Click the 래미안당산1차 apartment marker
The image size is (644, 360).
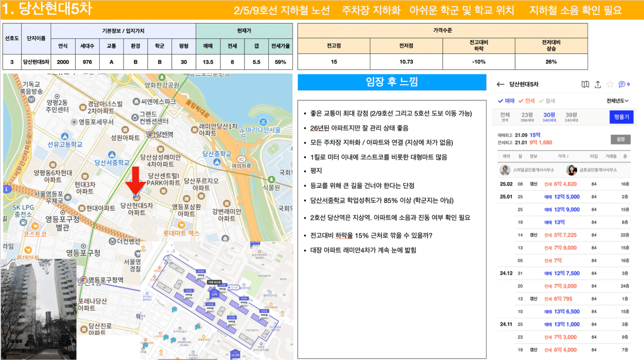click(x=194, y=129)
